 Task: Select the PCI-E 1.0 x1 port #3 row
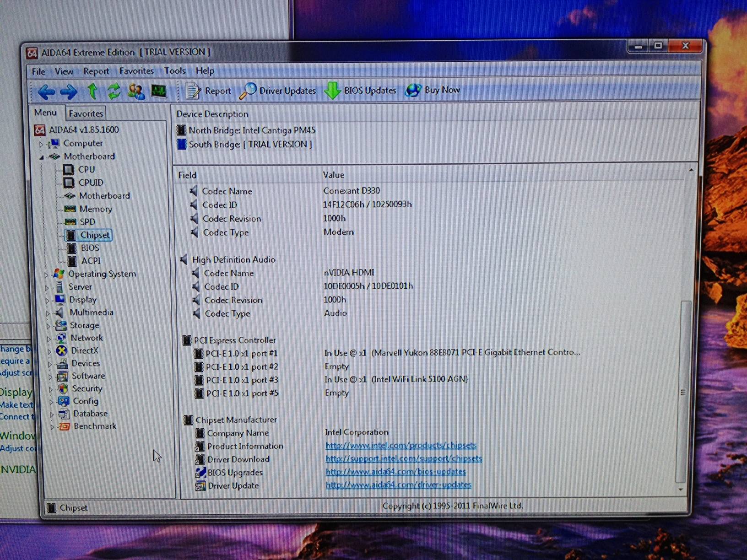pos(331,380)
